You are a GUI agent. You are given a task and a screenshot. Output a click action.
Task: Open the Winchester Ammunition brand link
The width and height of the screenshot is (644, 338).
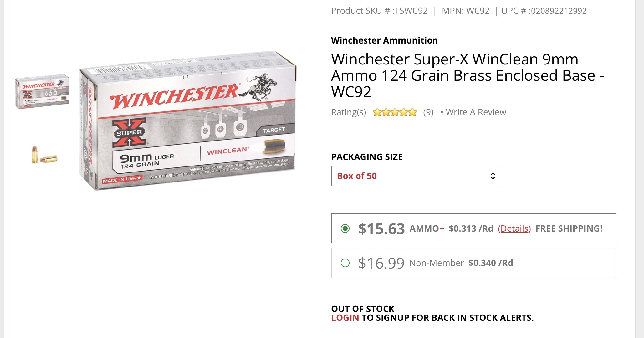coord(384,40)
